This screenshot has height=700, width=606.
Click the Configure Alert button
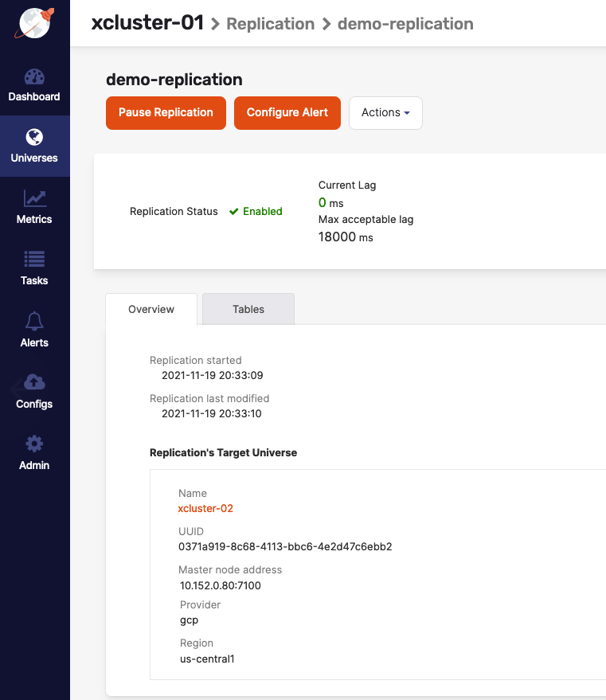pyautogui.click(x=287, y=113)
